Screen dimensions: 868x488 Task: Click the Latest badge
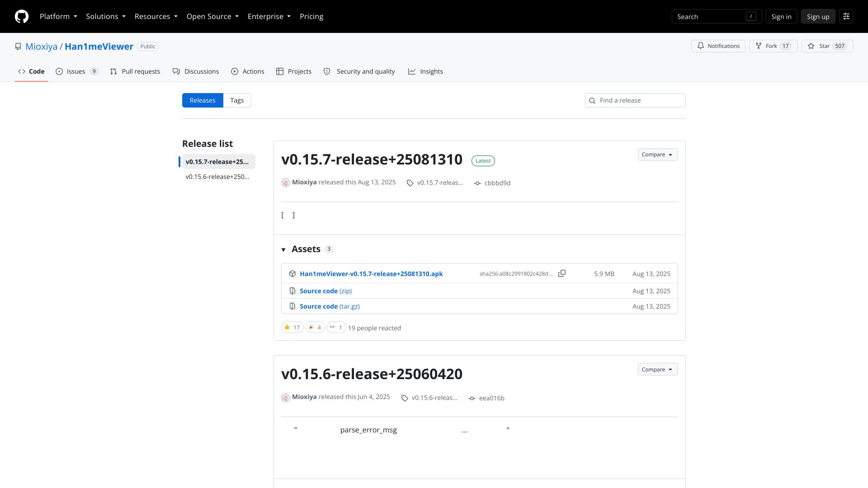(483, 161)
